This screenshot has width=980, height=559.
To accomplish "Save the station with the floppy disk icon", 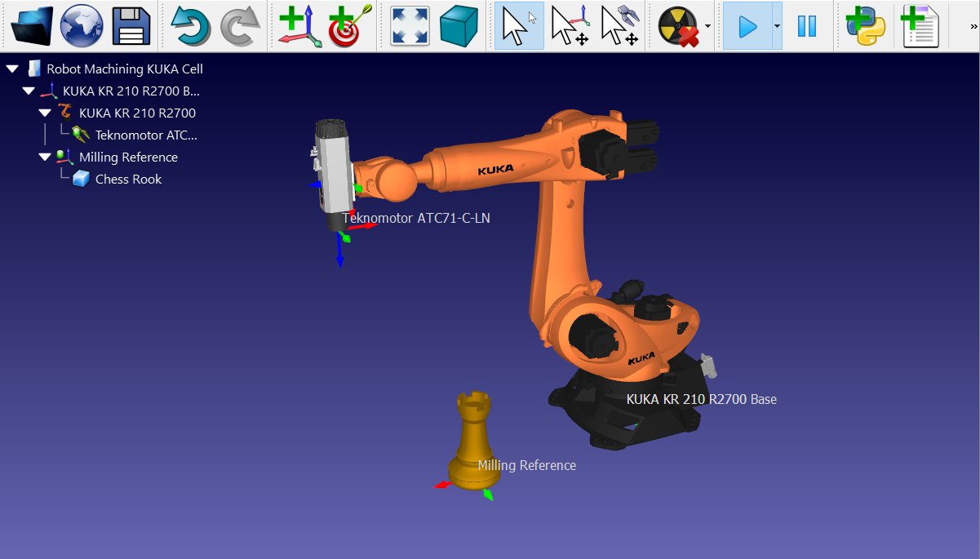I will (x=131, y=26).
